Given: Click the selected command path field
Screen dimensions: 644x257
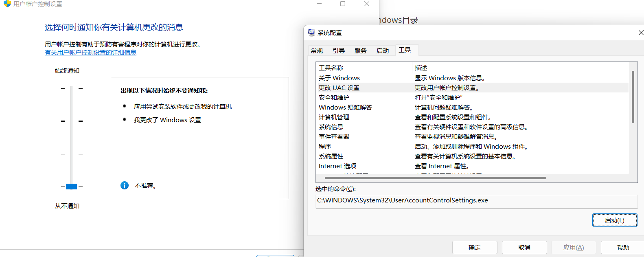Looking at the screenshot, I should (476, 200).
